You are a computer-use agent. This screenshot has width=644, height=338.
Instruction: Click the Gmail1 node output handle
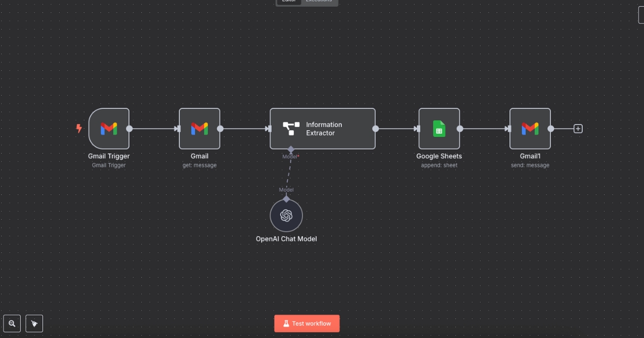click(551, 129)
